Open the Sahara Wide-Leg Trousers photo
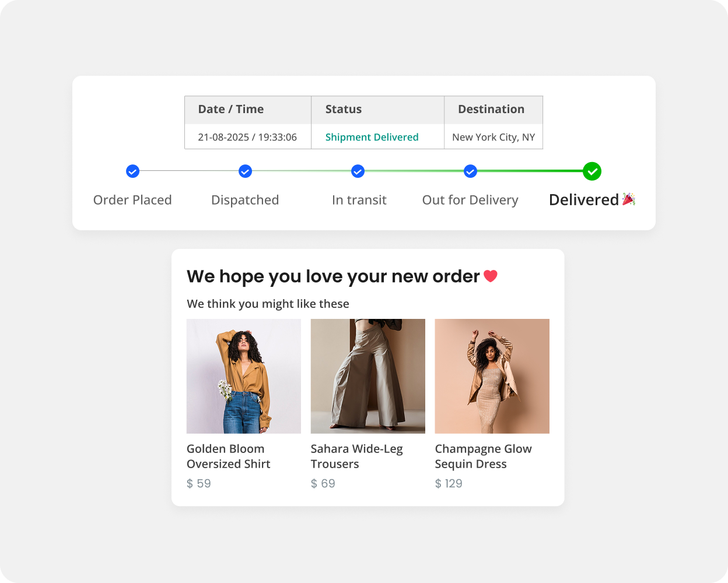This screenshot has width=728, height=583. [x=368, y=376]
